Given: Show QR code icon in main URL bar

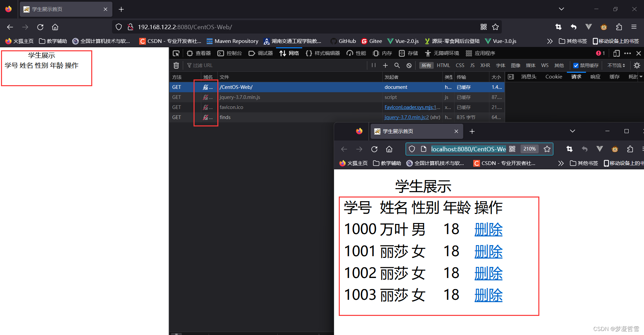Looking at the screenshot, I should (484, 27).
